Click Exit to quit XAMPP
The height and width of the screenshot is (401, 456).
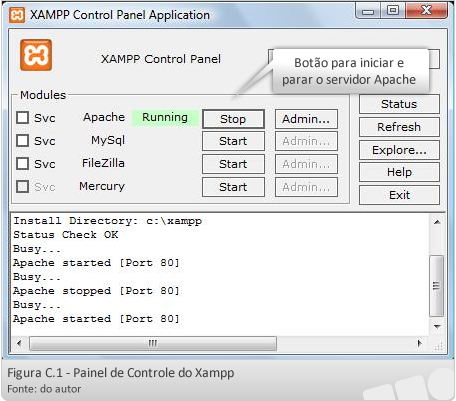399,195
